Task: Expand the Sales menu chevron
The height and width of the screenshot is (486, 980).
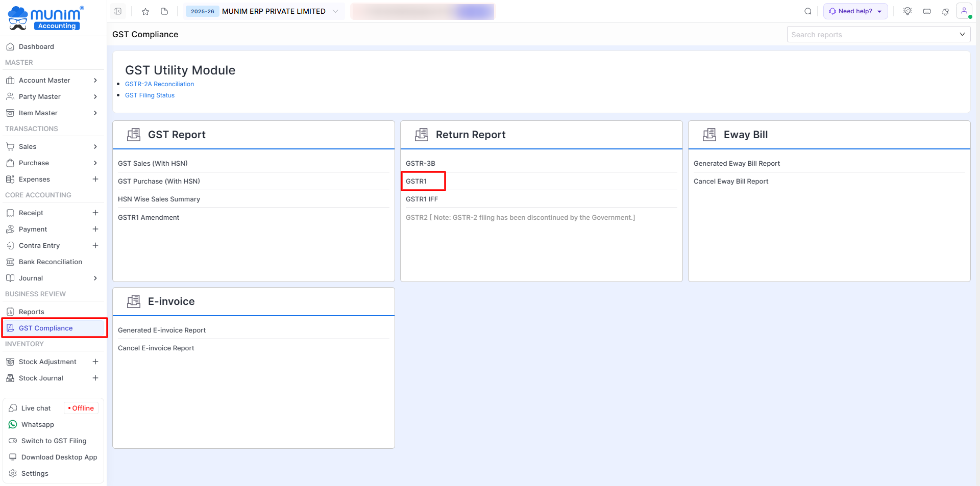Action: click(x=95, y=146)
